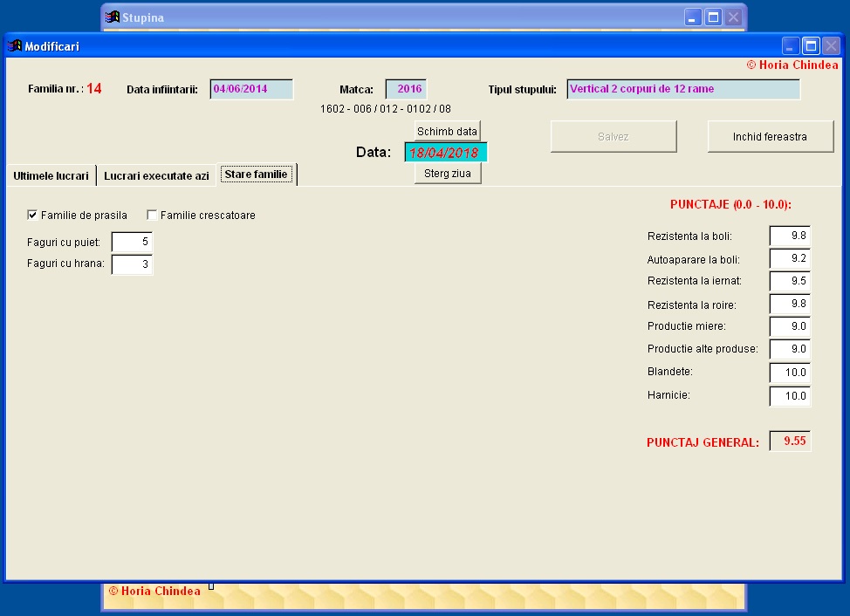850x616 pixels.
Task: Click the Modificari window title icon
Action: 15,46
